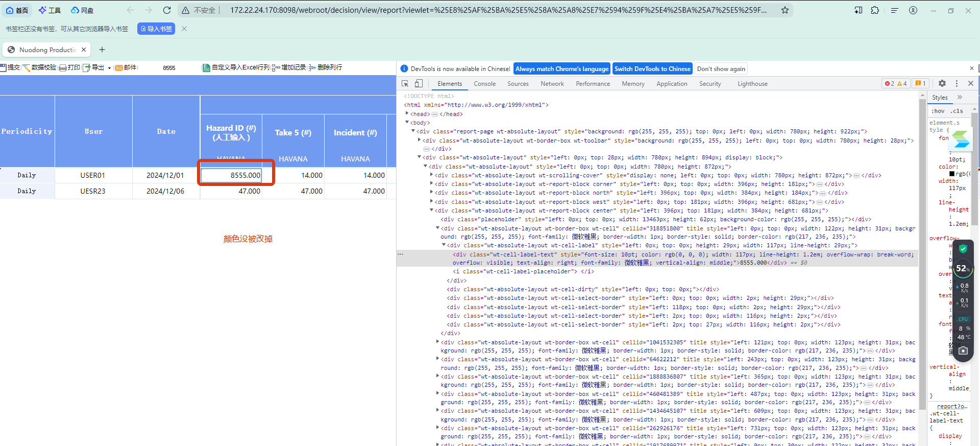Click Switch DevTools to Chinese button
This screenshot has height=446, width=980.
(652, 69)
